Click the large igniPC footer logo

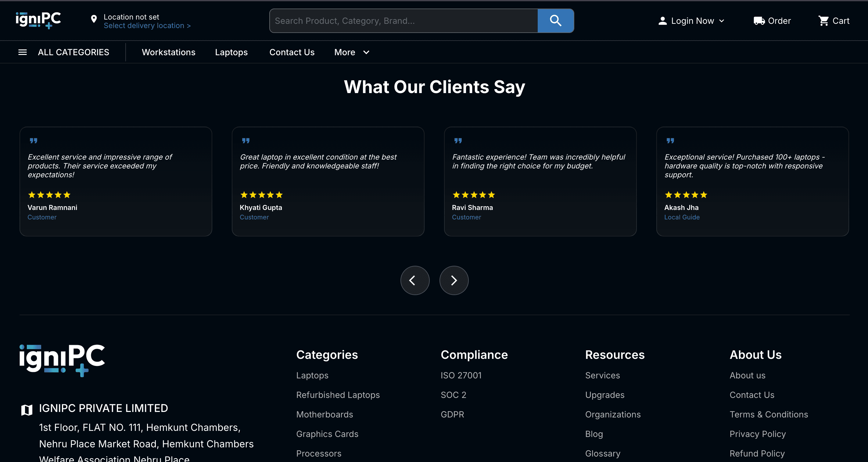62,360
